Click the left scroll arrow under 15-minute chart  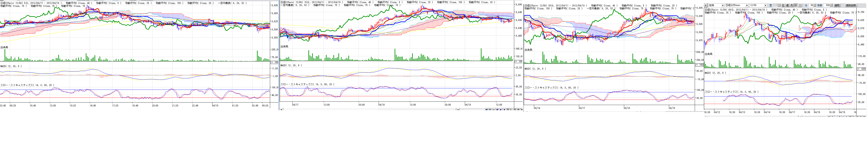pyautogui.click(x=282, y=109)
